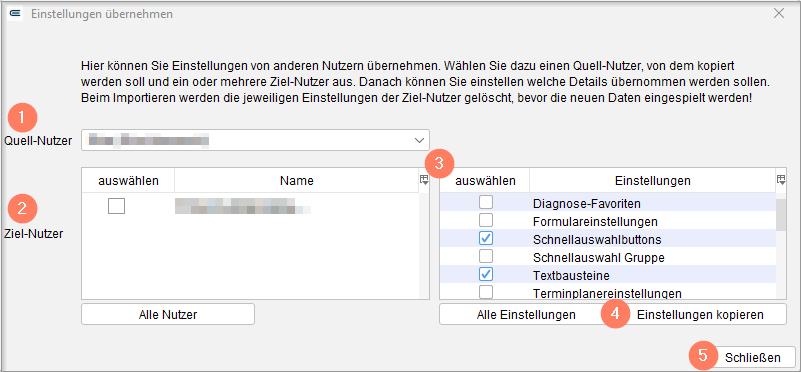Disable the Textbausteine checkbox

[x=485, y=274]
